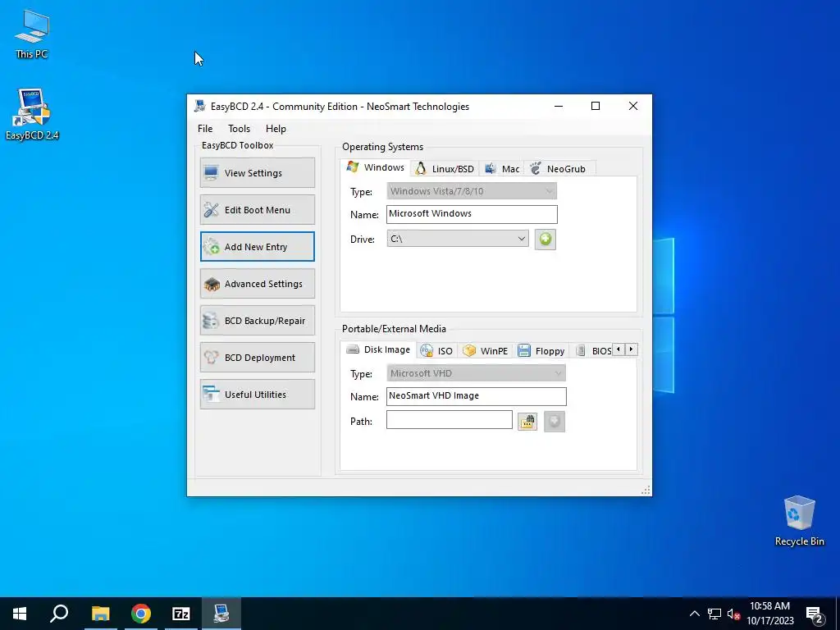
Task: Click the Microsoft Windows name field
Action: click(472, 214)
